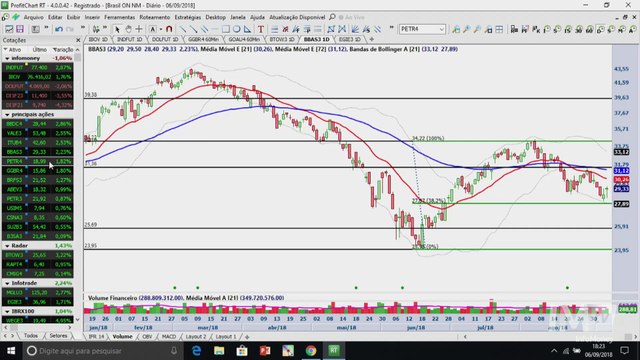
Task: Click Atualização Disponível in menu bar
Action: coord(297,17)
